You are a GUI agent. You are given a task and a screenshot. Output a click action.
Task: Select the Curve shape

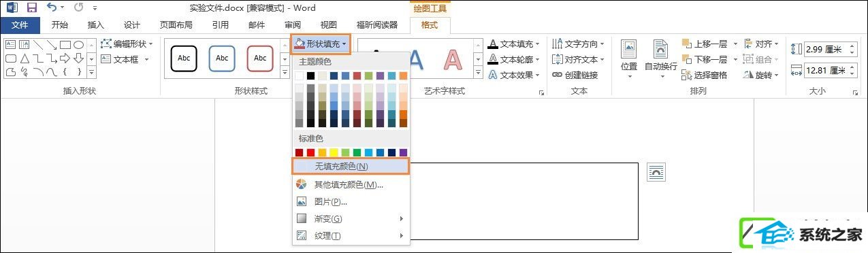click(52, 72)
